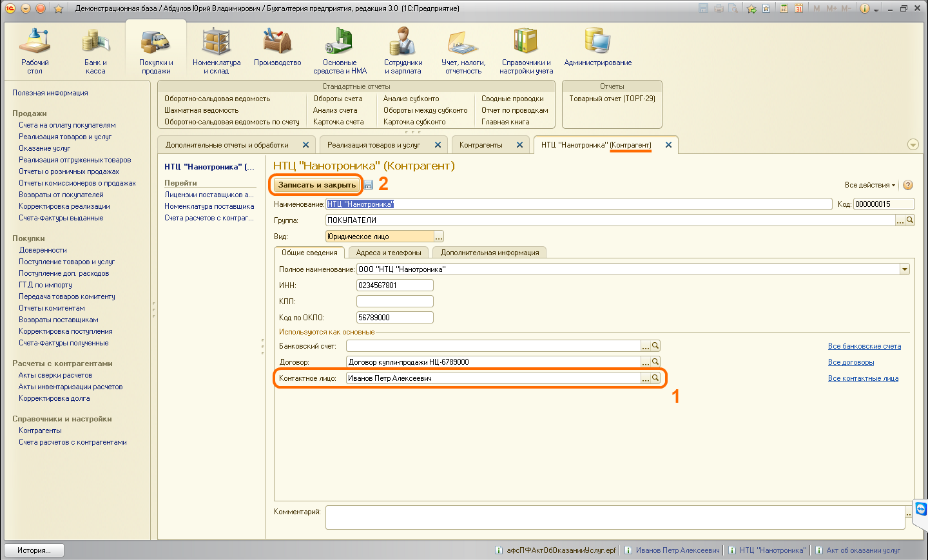Open the calendar icon in the title bar
928x560 pixels.
[798, 8]
